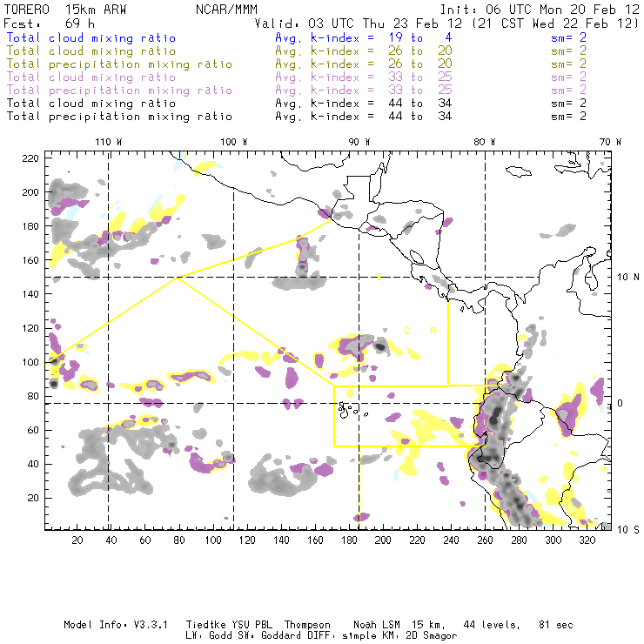This screenshot has height=644, width=644.
Task: Click the 'Noah LSM' text
Action: [377, 625]
